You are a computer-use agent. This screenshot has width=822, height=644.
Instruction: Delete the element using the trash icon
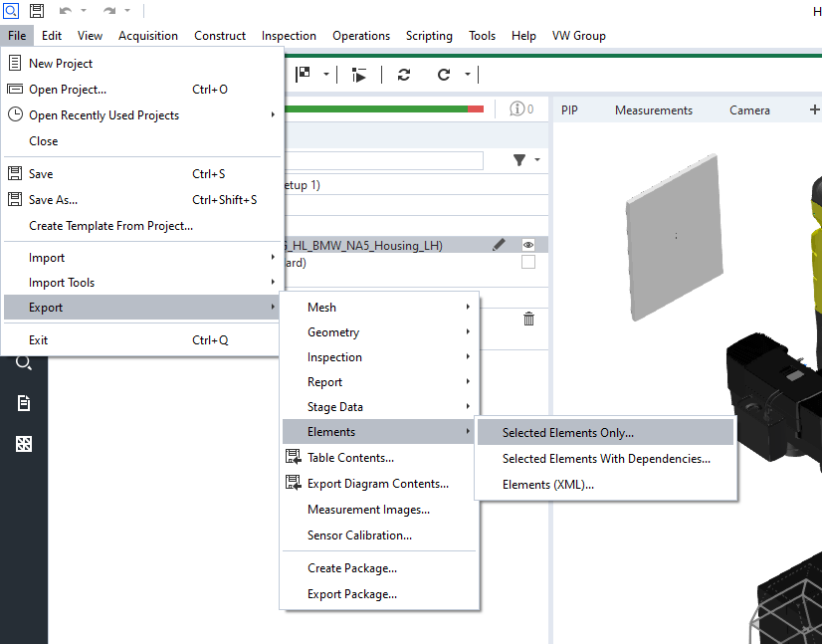click(x=528, y=318)
